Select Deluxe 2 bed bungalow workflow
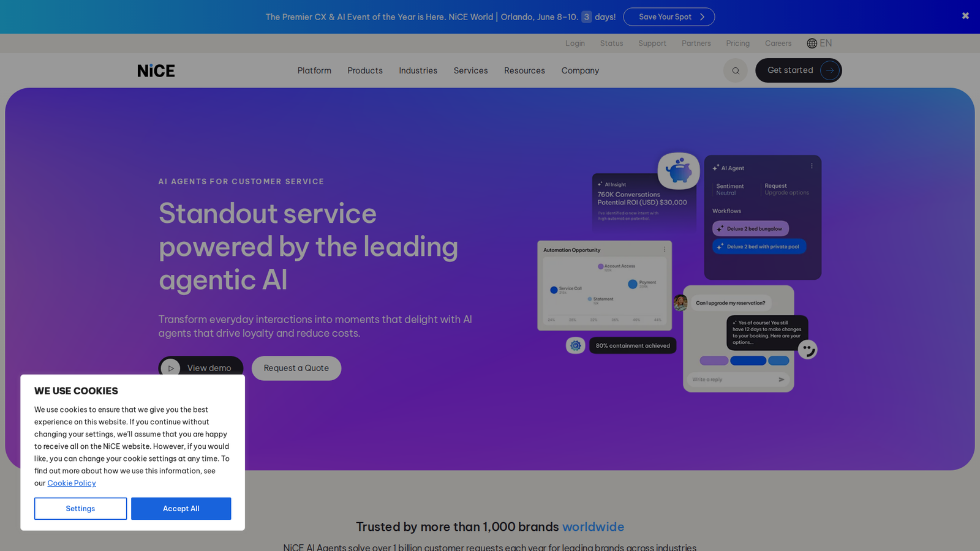This screenshot has height=551, width=980. pos(750,228)
